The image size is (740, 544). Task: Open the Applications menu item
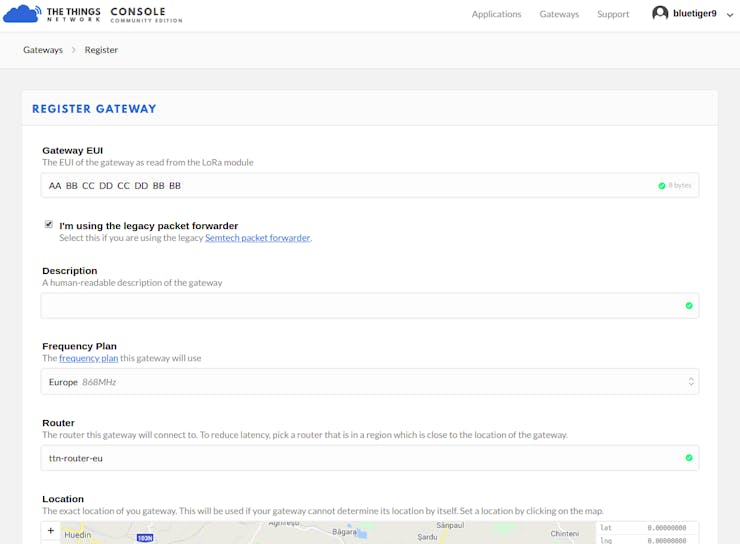click(x=496, y=14)
